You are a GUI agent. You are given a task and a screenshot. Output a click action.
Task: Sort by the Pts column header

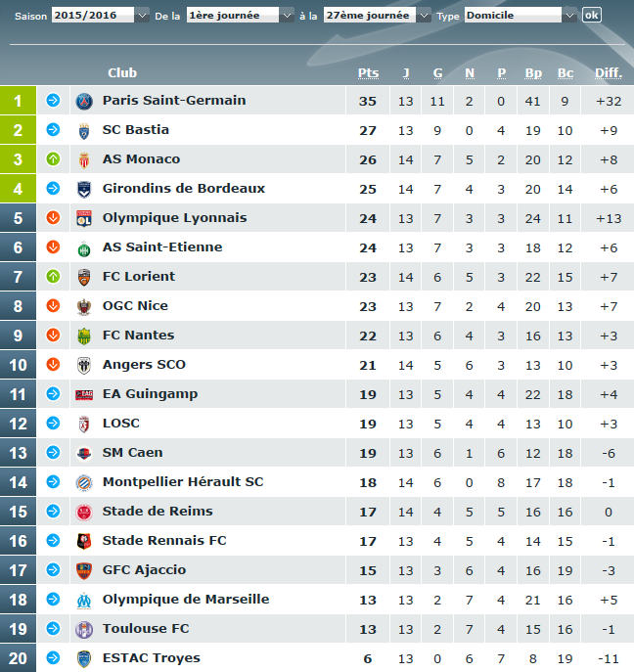click(x=368, y=73)
